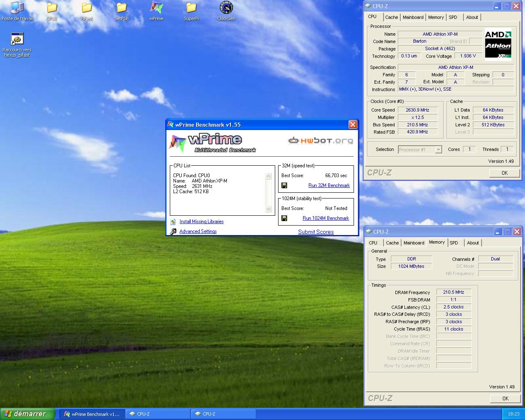Screen dimensions: 525x420
Task: Click the save icon under 32M Best Score
Action: [x=284, y=185]
